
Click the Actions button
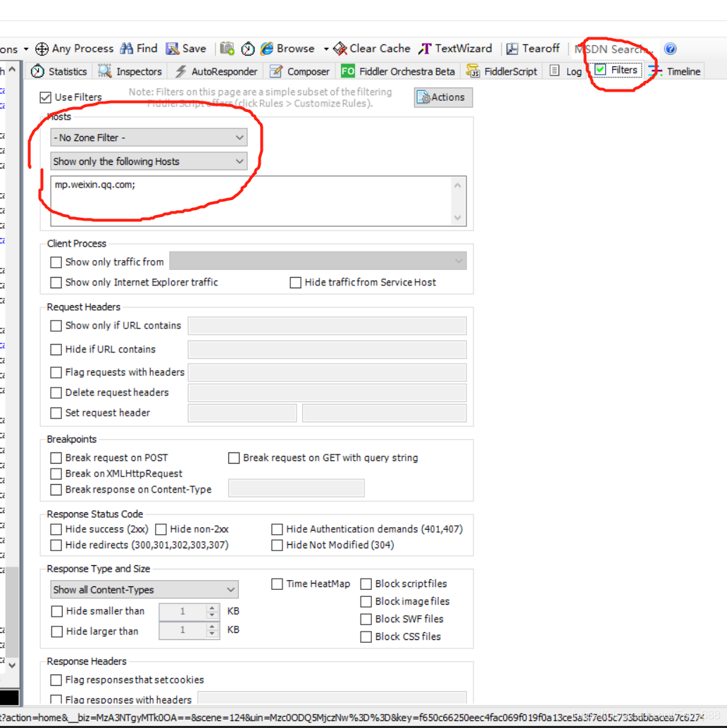(443, 97)
